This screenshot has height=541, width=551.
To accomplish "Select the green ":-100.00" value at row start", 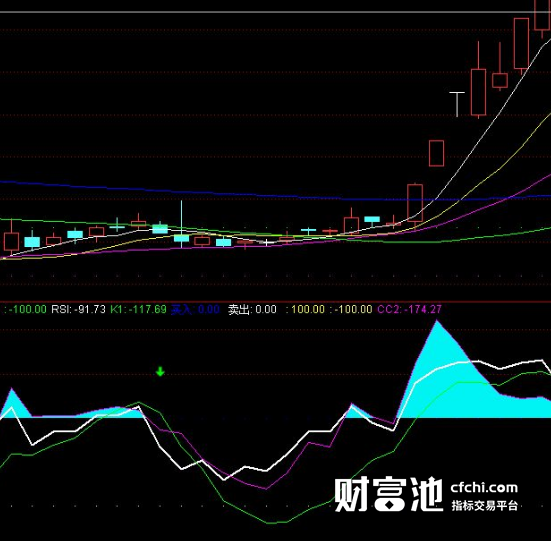I will click(25, 309).
